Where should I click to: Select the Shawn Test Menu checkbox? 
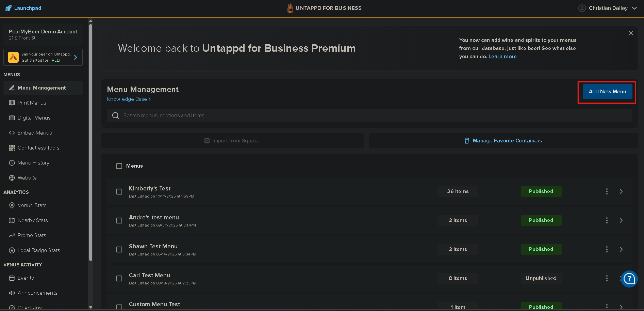pyautogui.click(x=119, y=249)
